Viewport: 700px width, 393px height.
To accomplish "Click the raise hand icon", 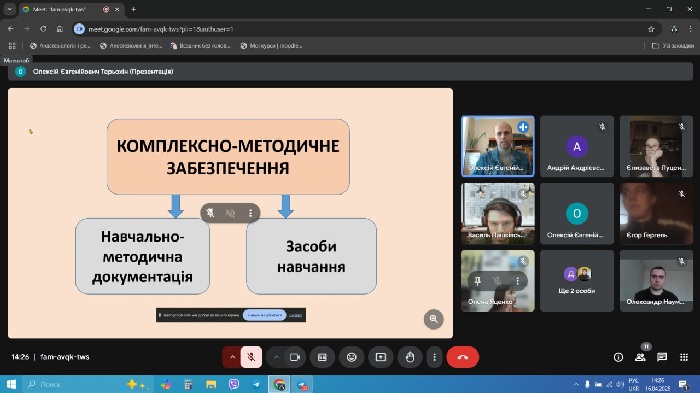I will pyautogui.click(x=410, y=357).
